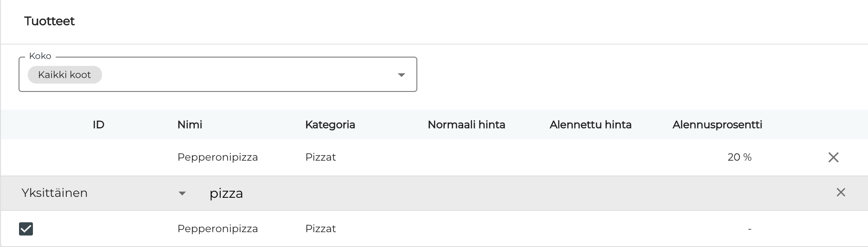
Task: Select the Kaikki koot chip
Action: [x=64, y=75]
